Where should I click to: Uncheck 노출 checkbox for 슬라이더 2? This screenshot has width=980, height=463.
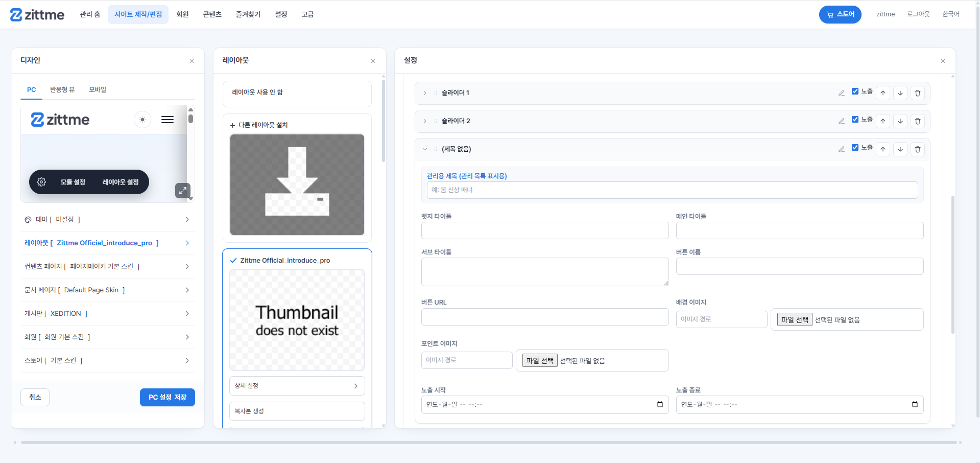855,120
